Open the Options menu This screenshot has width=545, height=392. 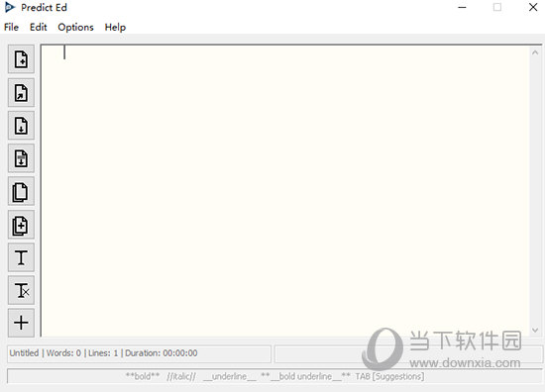[75, 27]
